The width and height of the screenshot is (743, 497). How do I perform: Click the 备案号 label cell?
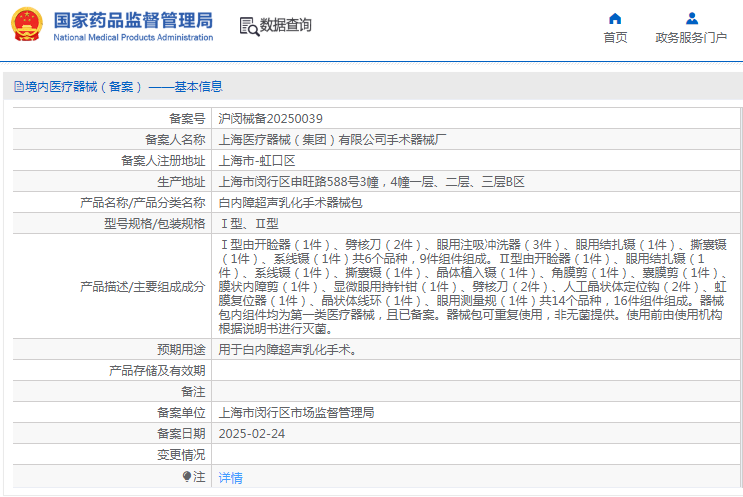[187, 118]
